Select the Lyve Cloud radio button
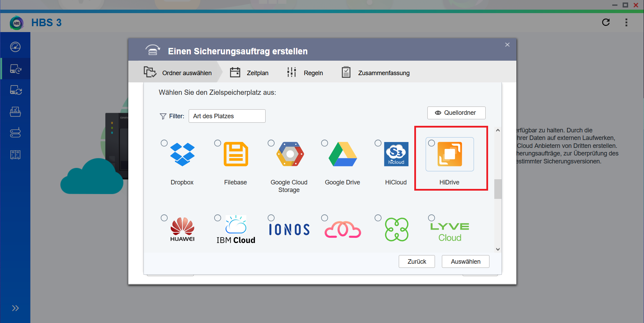 [432, 218]
